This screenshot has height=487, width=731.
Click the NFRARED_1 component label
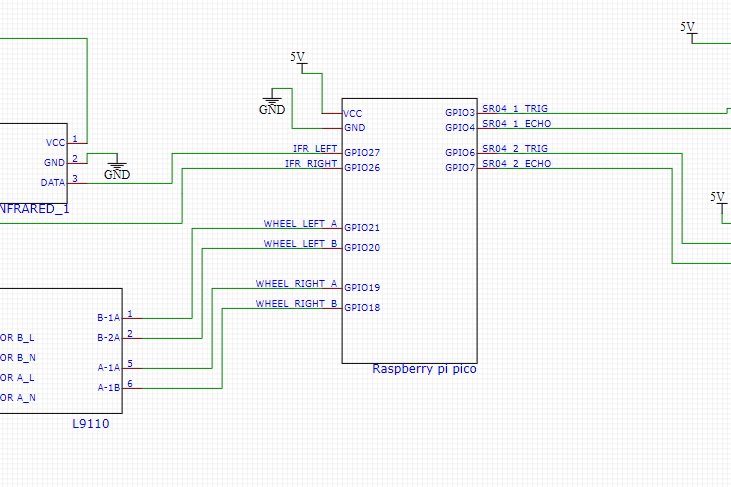[33, 209]
